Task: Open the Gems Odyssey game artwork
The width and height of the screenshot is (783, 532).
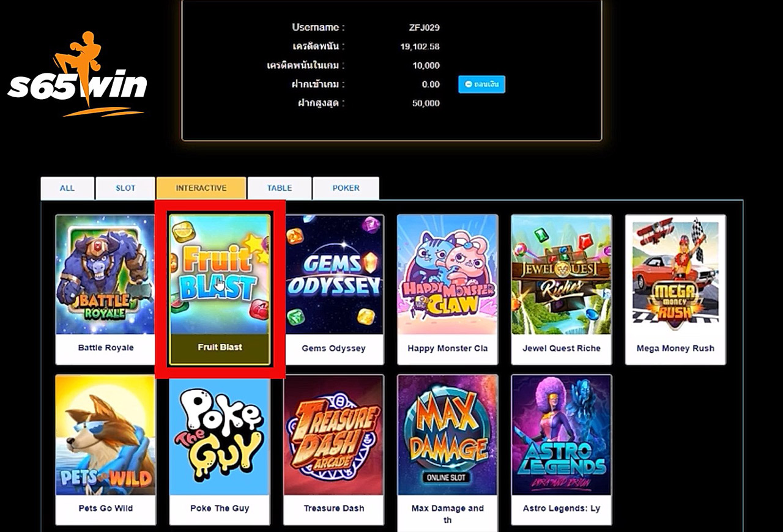Action: (x=333, y=275)
